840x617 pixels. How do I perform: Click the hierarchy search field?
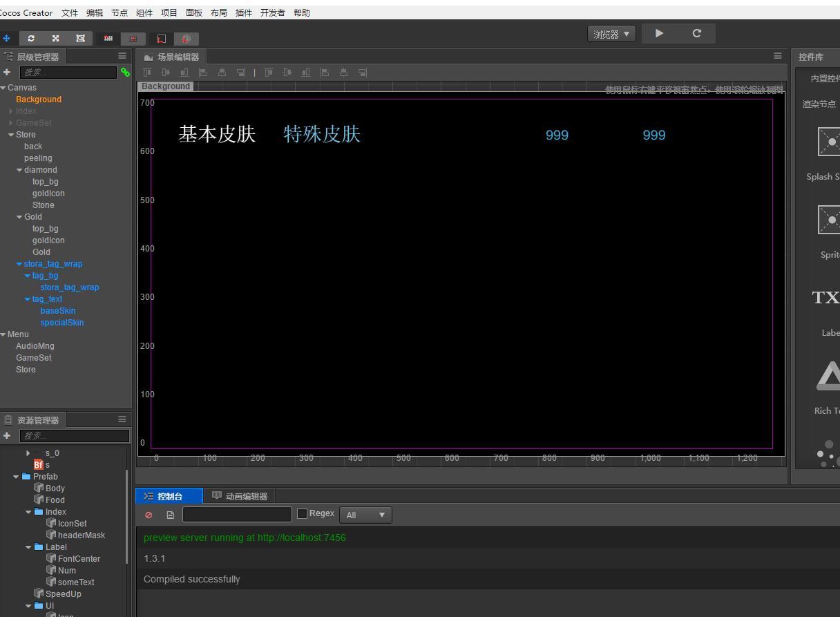pyautogui.click(x=68, y=72)
